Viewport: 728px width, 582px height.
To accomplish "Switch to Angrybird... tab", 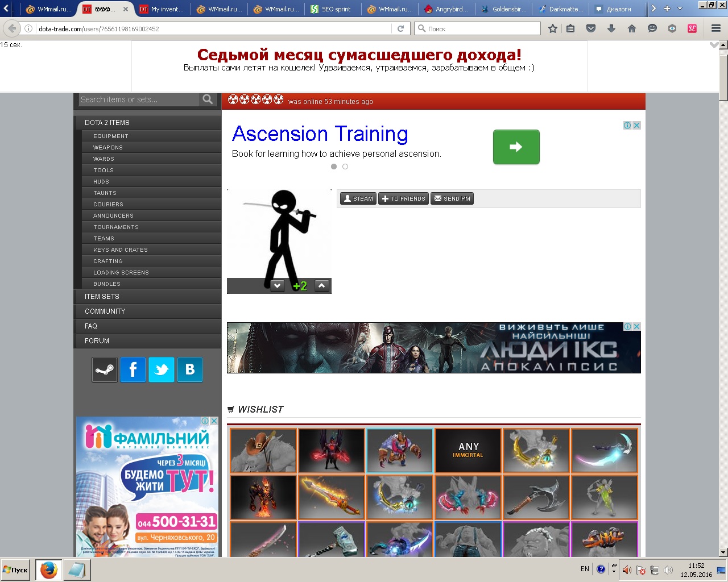I will tap(446, 9).
